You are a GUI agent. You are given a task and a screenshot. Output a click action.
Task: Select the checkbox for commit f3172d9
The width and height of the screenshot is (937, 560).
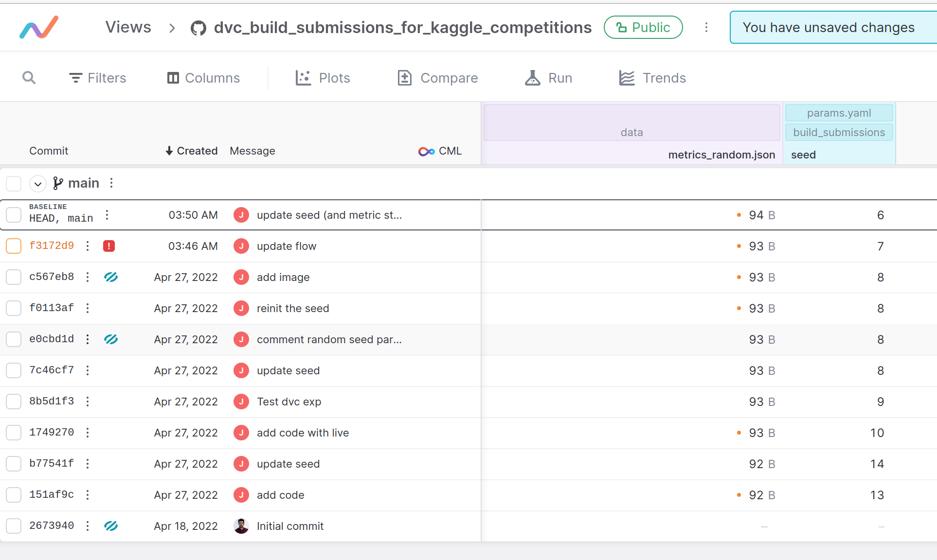(x=14, y=246)
